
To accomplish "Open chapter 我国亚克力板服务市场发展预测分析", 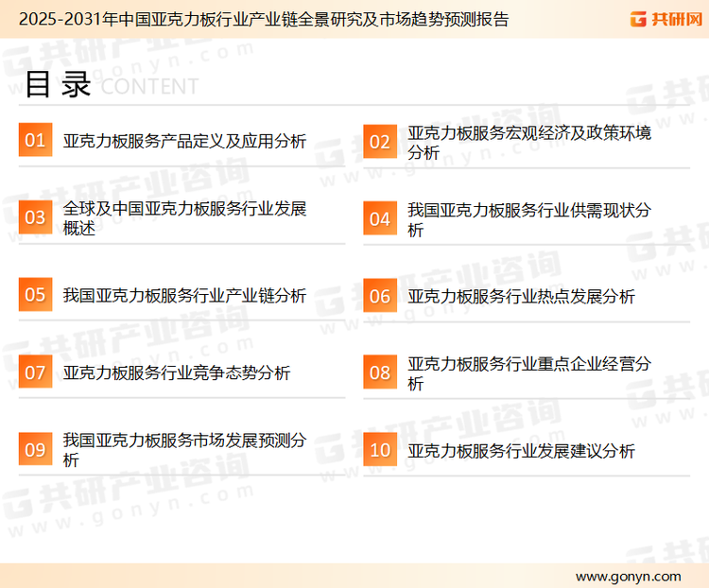I will tap(184, 450).
